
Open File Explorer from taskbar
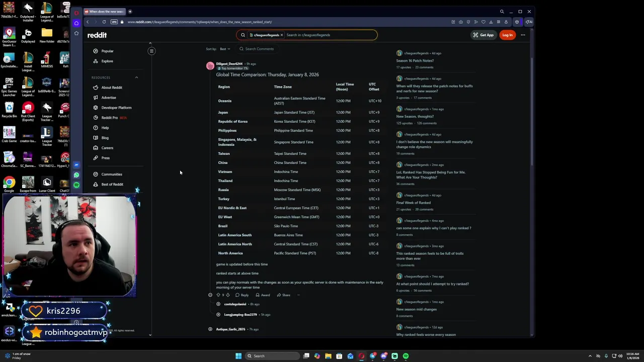(x=328, y=356)
